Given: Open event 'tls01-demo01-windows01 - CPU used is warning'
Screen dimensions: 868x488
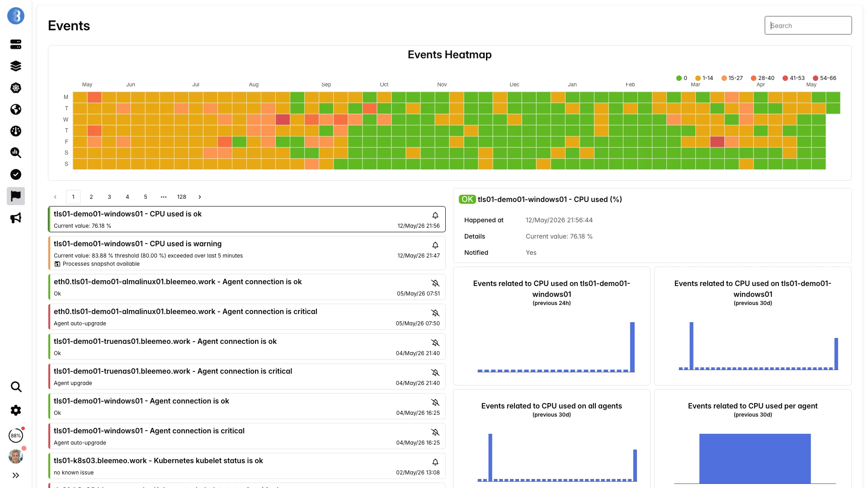Looking at the screenshot, I should [247, 253].
